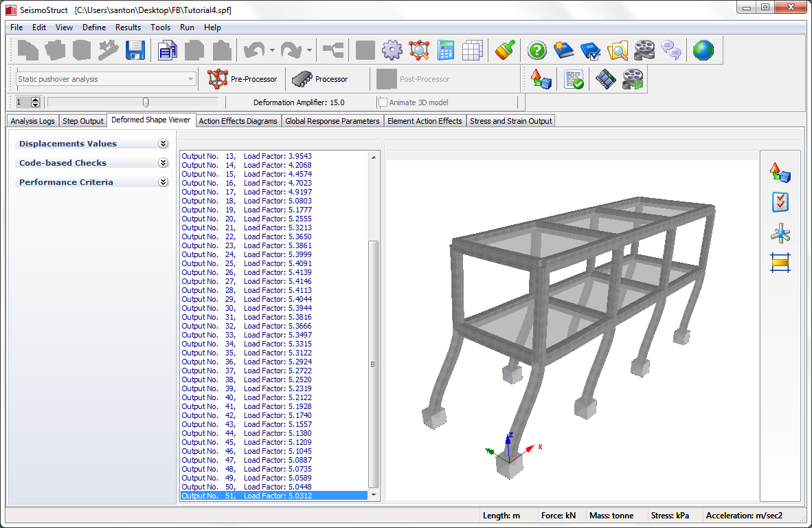Click the globe icon in the top toolbar
The image size is (812, 528).
pos(703,50)
